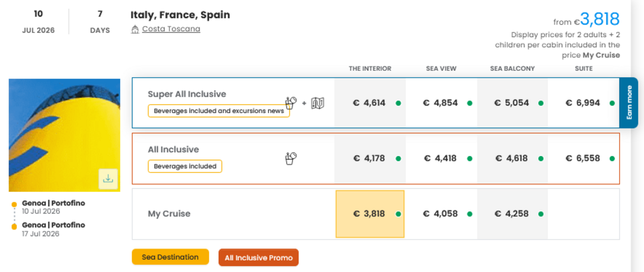Click the beverages icon in Super All Inclusive row
644x272 pixels.
[x=291, y=103]
